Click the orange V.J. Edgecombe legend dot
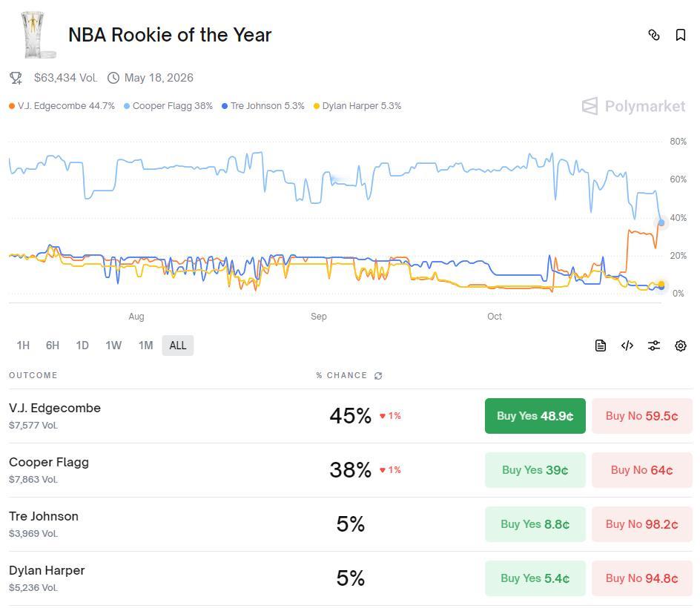700x608 pixels. tap(12, 106)
